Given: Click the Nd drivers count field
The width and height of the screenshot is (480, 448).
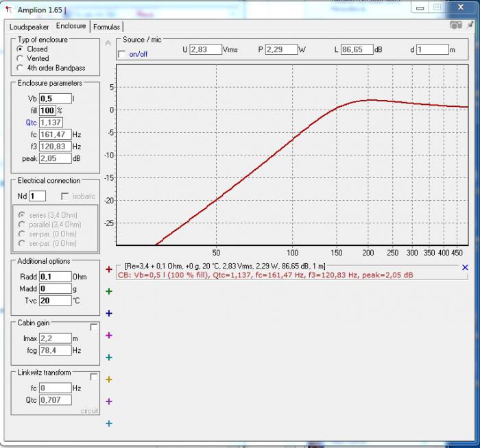Looking at the screenshot, I should (x=37, y=197).
